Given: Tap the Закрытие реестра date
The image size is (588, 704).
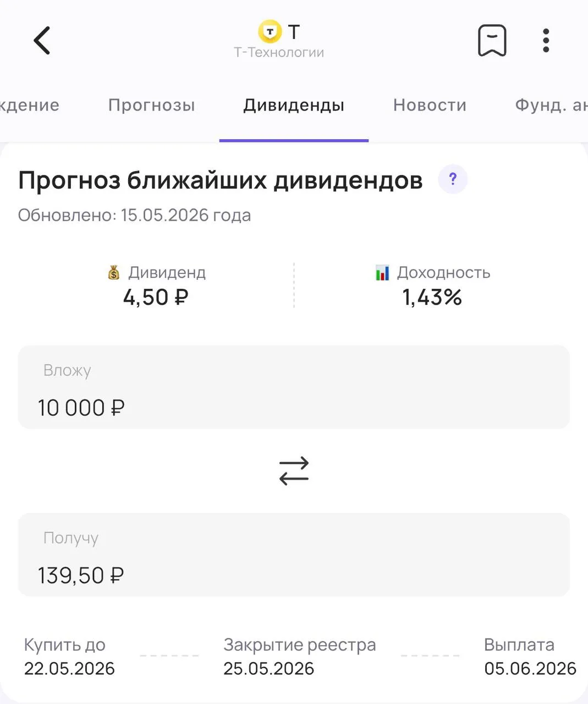Looking at the screenshot, I should pos(268,668).
